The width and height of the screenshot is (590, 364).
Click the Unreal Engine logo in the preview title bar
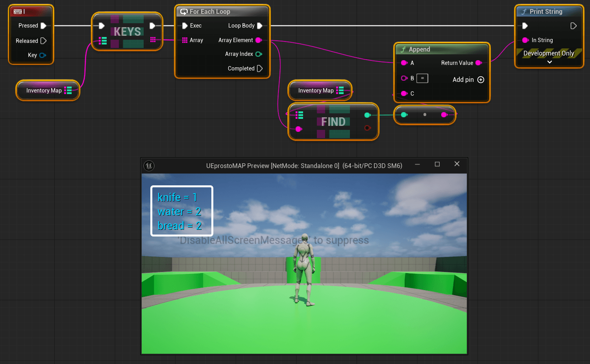[149, 166]
